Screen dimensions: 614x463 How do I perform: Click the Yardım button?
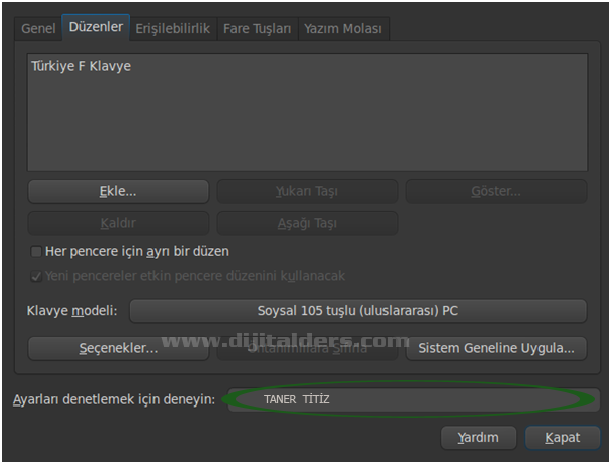pyautogui.click(x=478, y=438)
